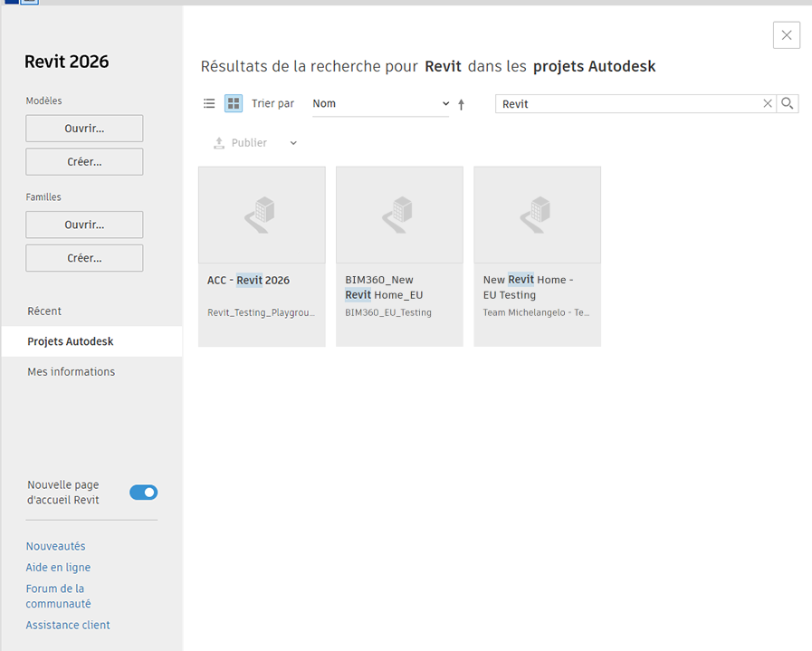
Task: Switch to list view icon
Action: 209,104
